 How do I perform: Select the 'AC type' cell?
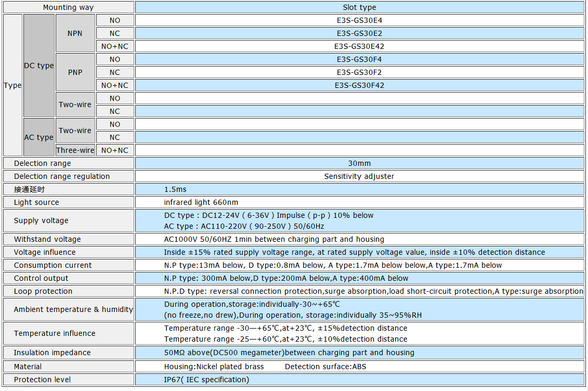point(39,137)
